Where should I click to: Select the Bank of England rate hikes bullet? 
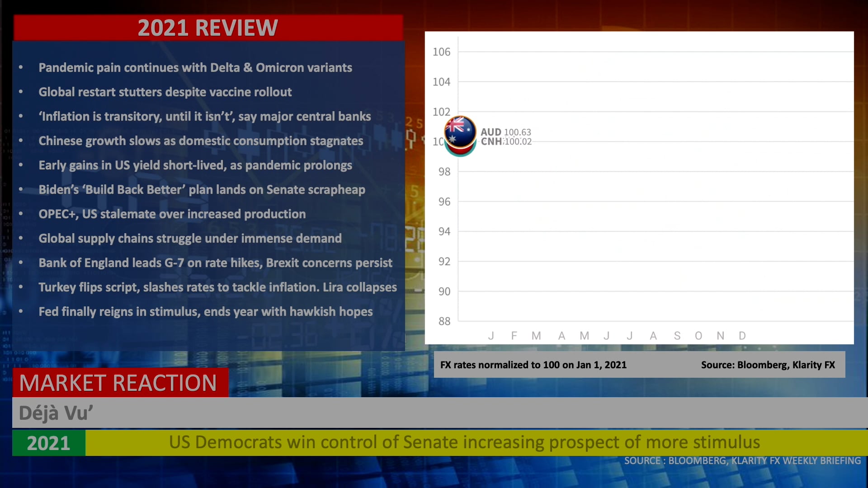216,263
